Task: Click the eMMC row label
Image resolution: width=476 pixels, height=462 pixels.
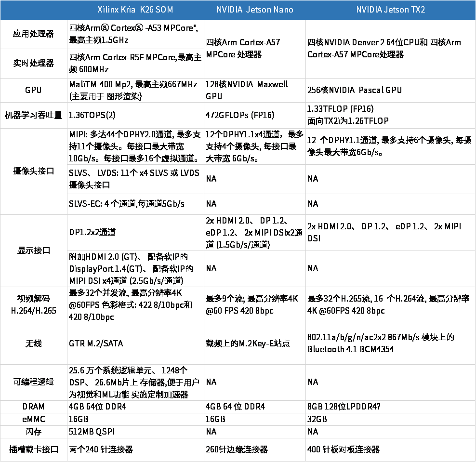Action: pyautogui.click(x=33, y=419)
